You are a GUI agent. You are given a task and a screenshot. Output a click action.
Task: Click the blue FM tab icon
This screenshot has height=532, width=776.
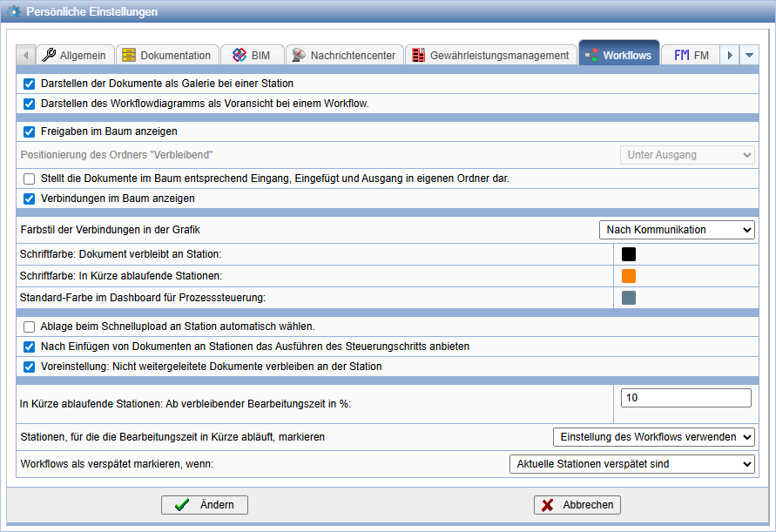click(x=681, y=55)
